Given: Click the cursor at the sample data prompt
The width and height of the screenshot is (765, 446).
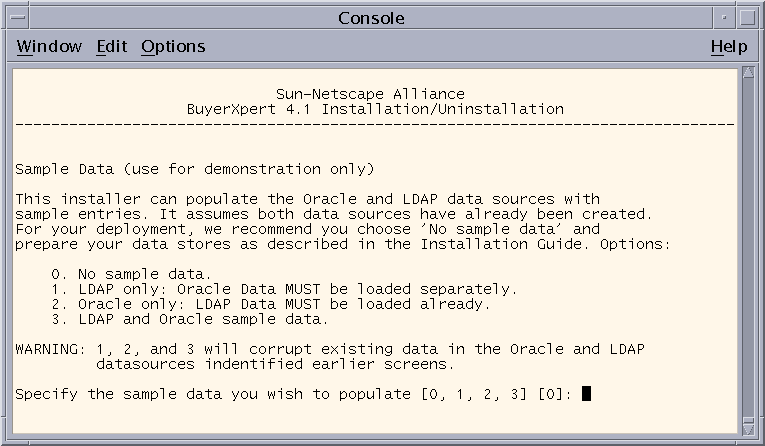Looking at the screenshot, I should pyautogui.click(x=586, y=394).
